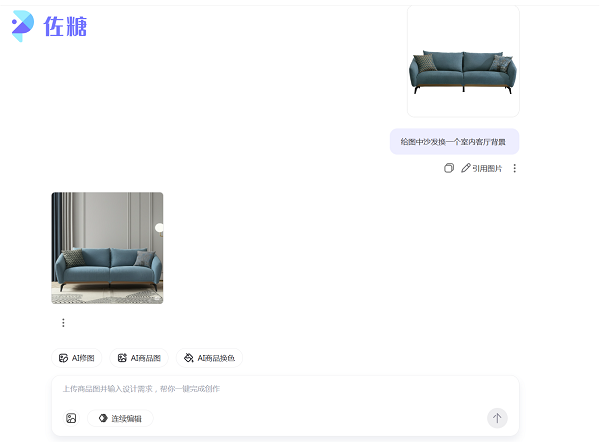Click the 佐糖 brand name text

[65, 26]
